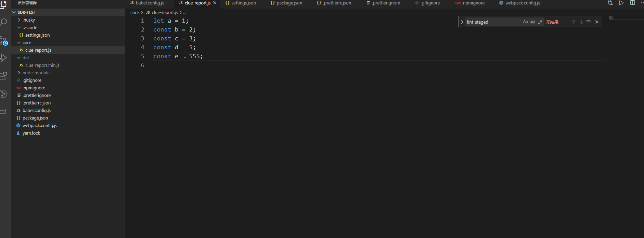Collapse the .vscode folder

[19, 27]
